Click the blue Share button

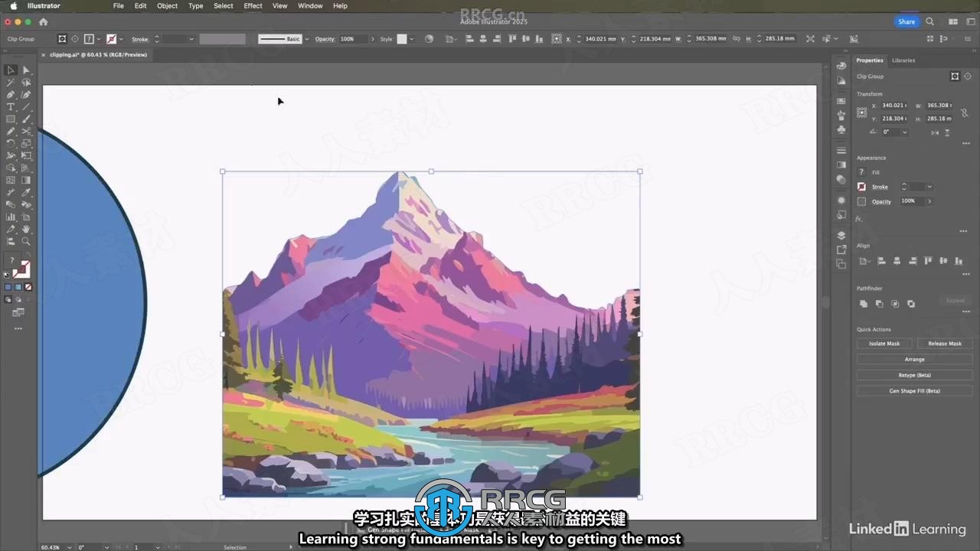tap(906, 22)
